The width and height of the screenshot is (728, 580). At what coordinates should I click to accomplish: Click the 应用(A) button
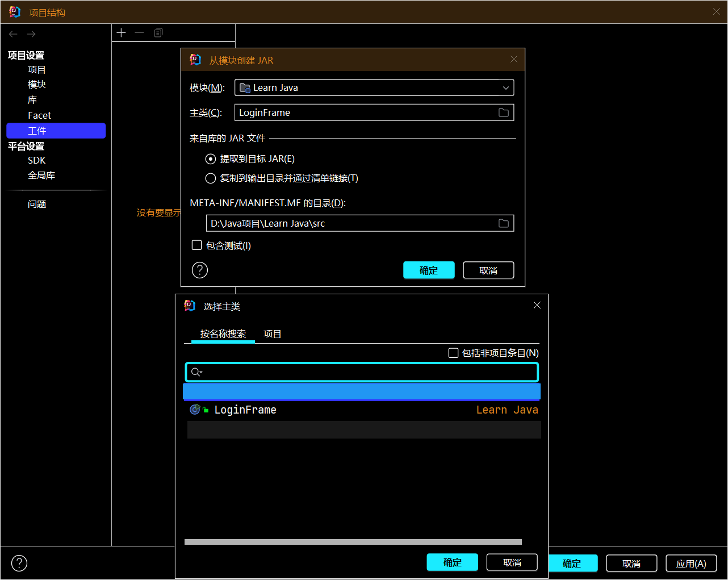[691, 564]
